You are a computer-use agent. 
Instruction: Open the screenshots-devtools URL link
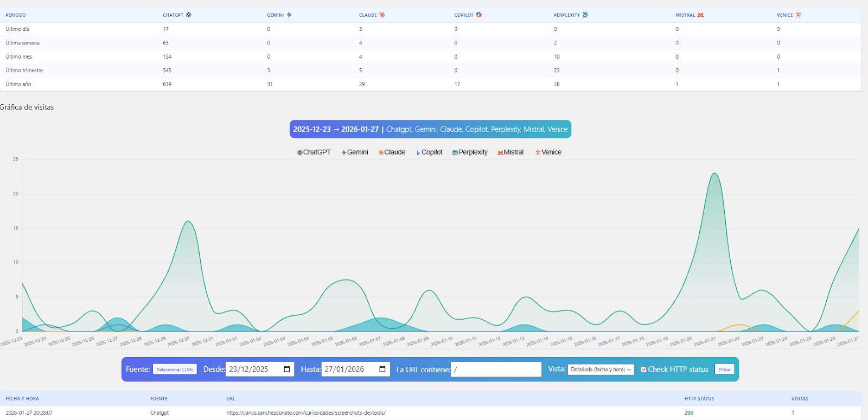pos(306,413)
